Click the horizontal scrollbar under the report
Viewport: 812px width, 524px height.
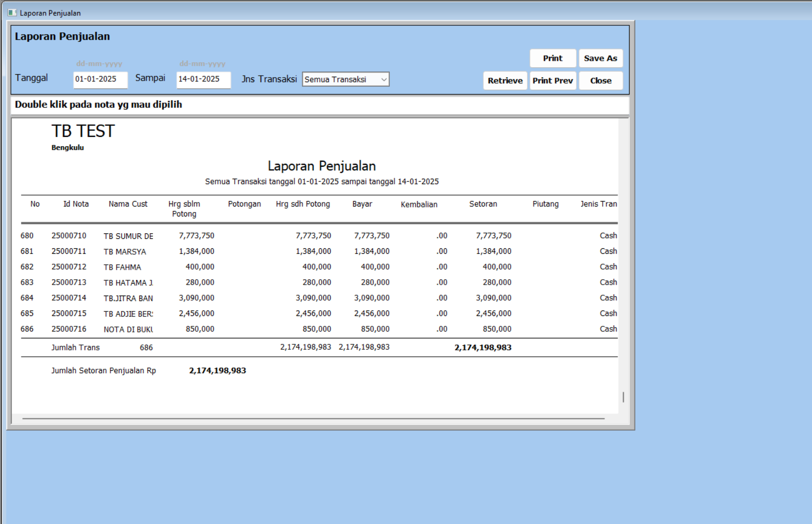313,419
